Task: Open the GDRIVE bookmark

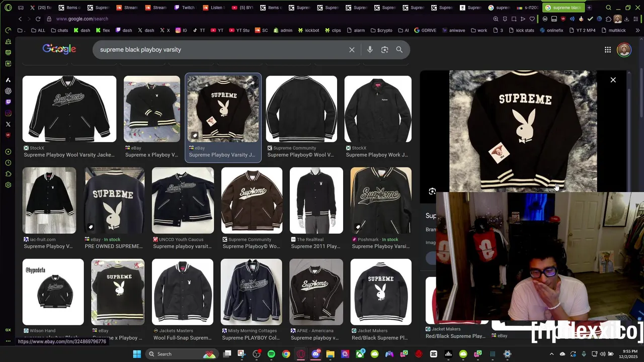Action: click(x=425, y=30)
